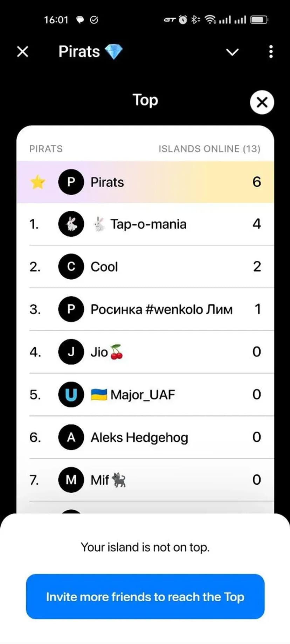The height and width of the screenshot is (644, 290).
Task: Tap the rabbit avatar of Tap-o-mania
Action: coord(71,224)
